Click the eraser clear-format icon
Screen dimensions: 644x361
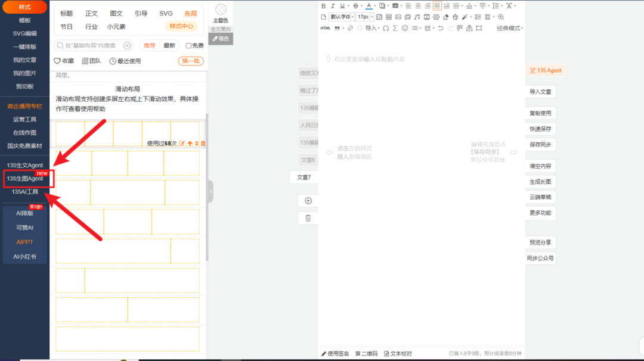click(445, 17)
